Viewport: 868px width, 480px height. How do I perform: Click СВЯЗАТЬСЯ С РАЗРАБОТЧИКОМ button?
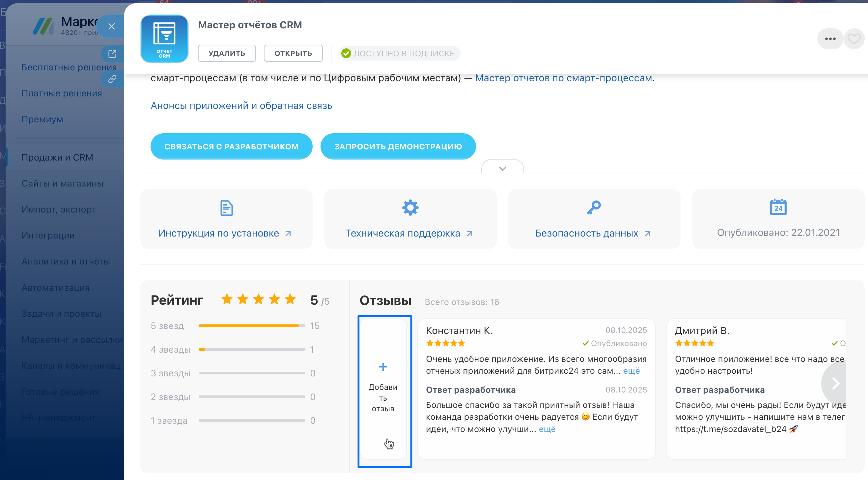pyautogui.click(x=231, y=146)
